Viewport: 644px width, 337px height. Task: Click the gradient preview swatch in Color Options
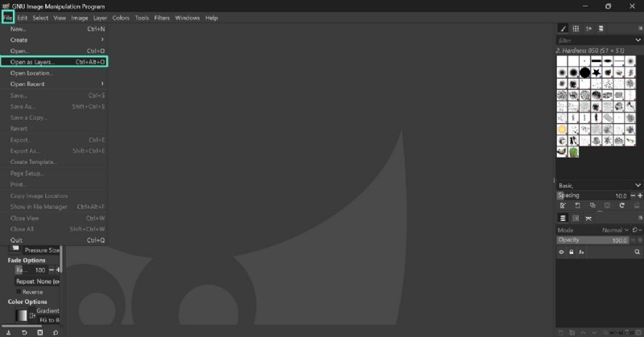tap(22, 315)
